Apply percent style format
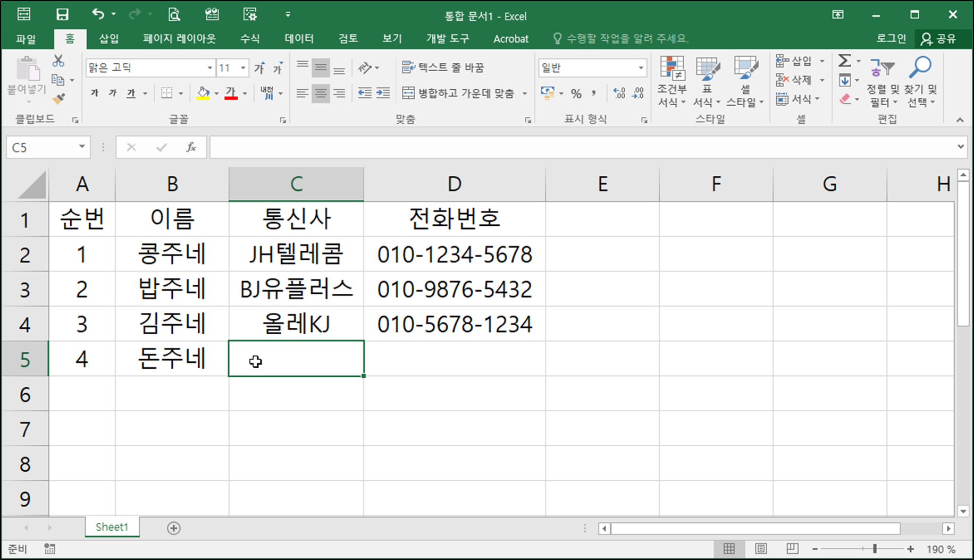 pos(576,94)
